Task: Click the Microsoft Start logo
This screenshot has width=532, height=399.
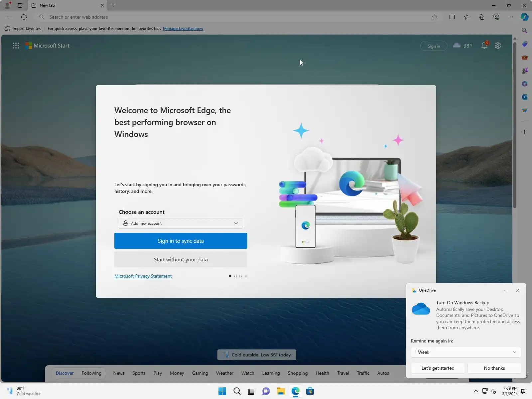Action: 47,46
